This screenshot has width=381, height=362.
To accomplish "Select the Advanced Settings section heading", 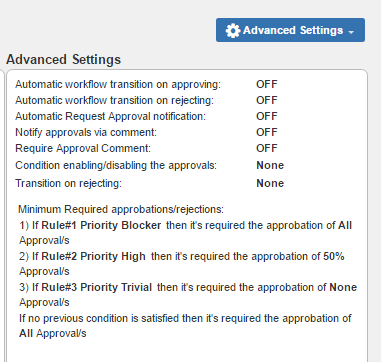I will coord(63,60).
